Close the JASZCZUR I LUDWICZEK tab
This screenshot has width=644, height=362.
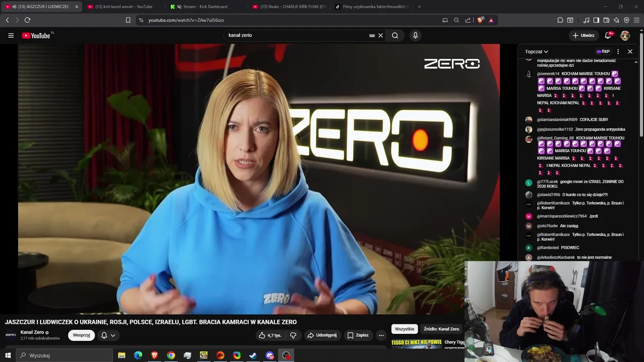(x=76, y=7)
